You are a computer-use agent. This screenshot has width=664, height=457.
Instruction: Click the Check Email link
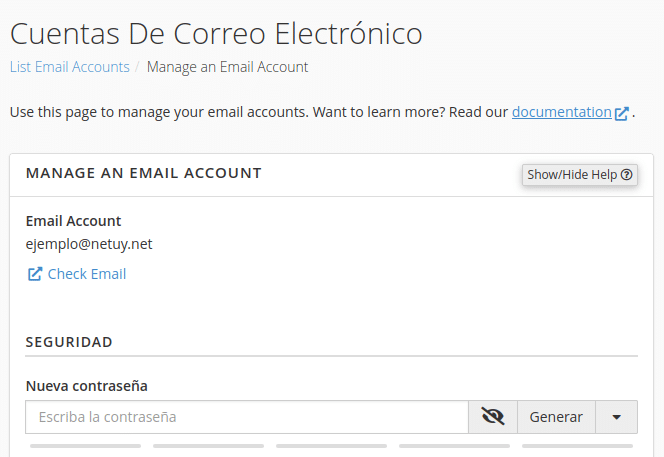tap(87, 274)
